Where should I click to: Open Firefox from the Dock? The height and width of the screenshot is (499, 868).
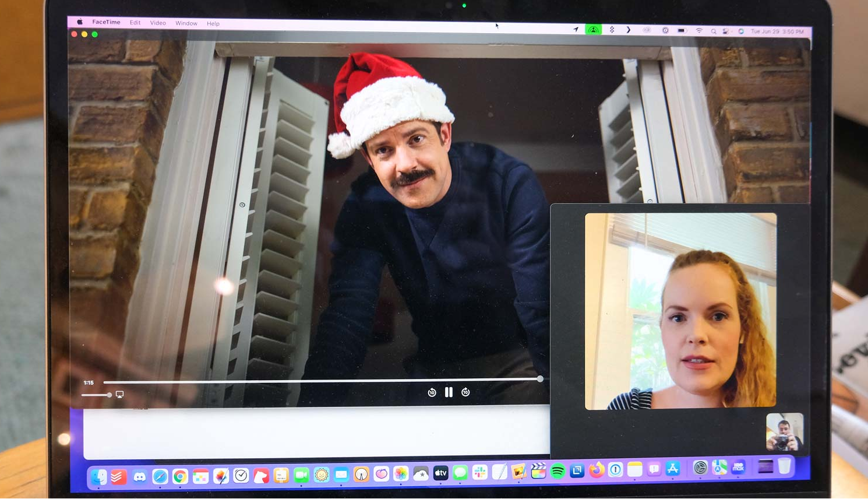coord(596,470)
